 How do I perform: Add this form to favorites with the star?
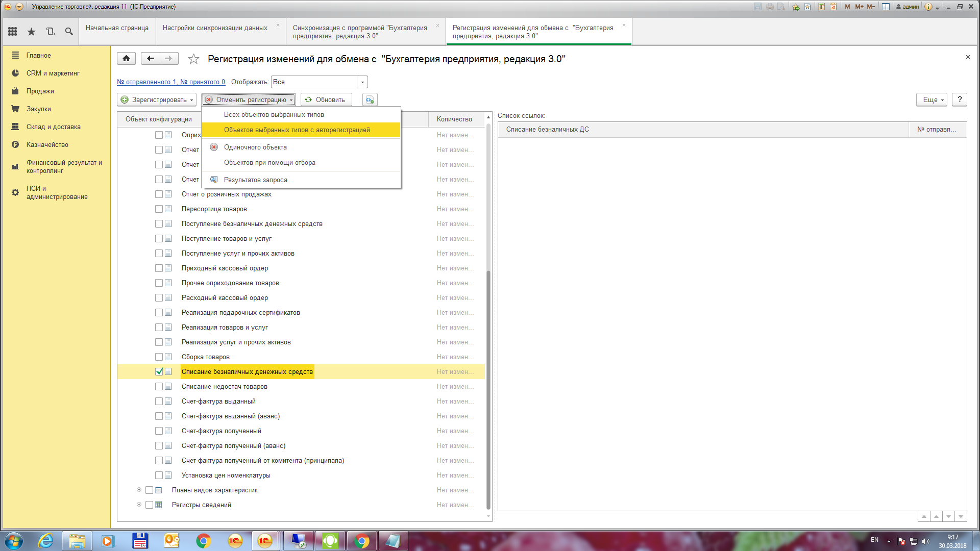[193, 59]
